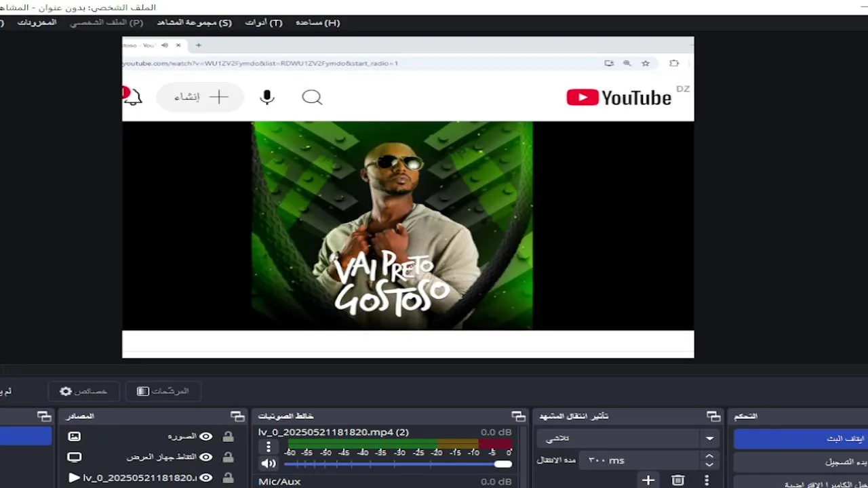This screenshot has height=488, width=868.
Task: Click the lv_0_20250521181820.mp4 (2) mixer label
Action: [334, 432]
